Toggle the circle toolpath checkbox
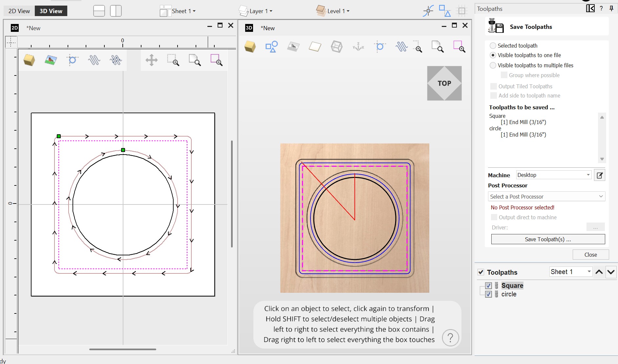The height and width of the screenshot is (364, 618). (x=488, y=294)
